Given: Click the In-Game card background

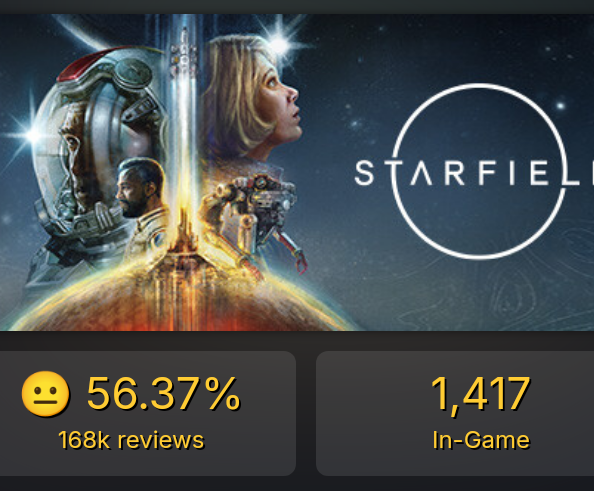Looking at the screenshot, I should click(x=455, y=413).
